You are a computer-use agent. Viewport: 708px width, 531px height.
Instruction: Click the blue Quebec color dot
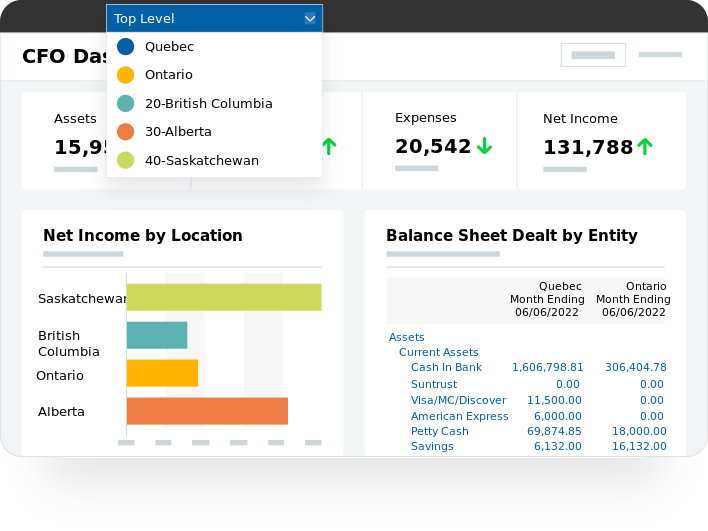pyautogui.click(x=125, y=46)
